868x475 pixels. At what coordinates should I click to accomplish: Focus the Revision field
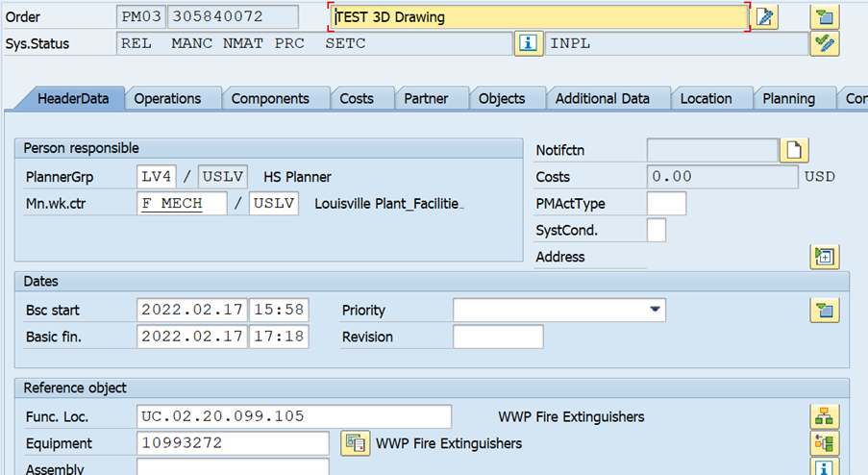(498, 337)
